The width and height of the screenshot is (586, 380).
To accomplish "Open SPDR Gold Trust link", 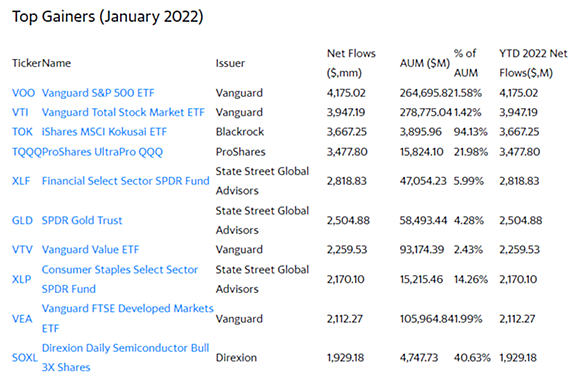I will [82, 220].
